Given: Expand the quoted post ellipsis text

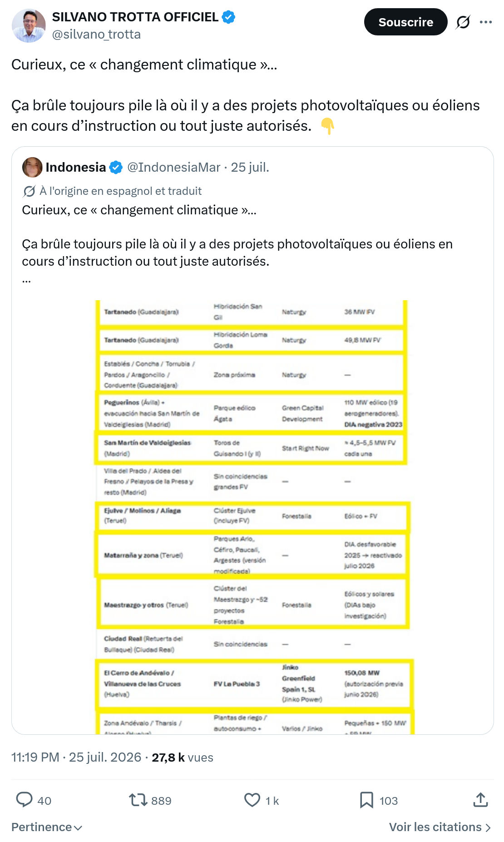Looking at the screenshot, I should click(26, 279).
